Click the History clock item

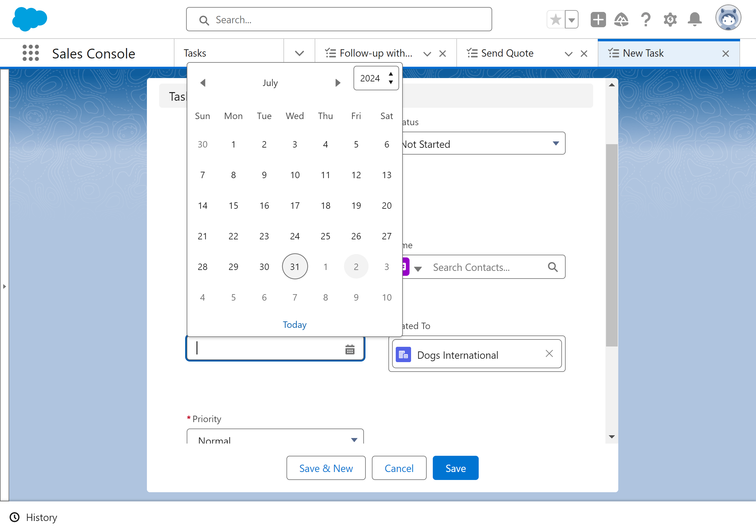point(33,517)
